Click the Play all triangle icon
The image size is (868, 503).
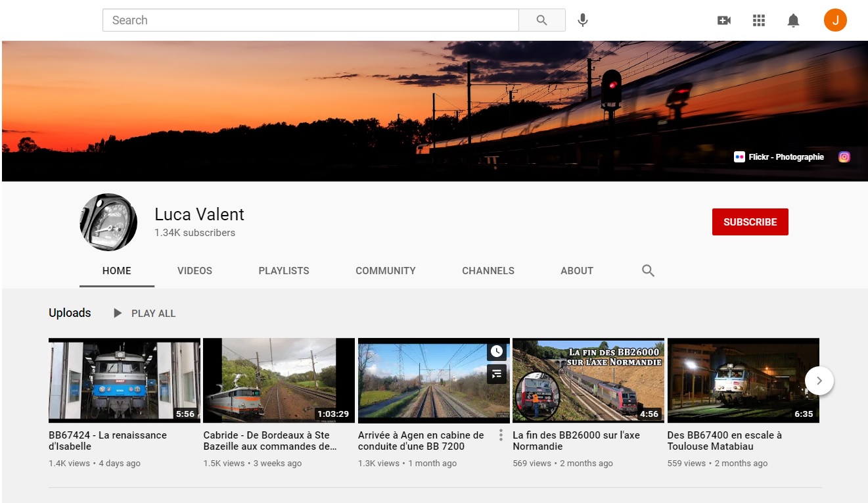[x=118, y=313]
